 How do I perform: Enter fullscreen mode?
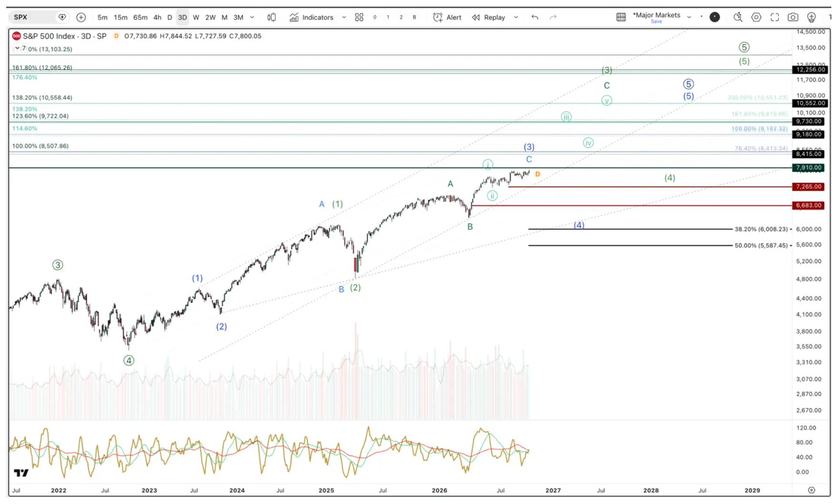click(775, 17)
